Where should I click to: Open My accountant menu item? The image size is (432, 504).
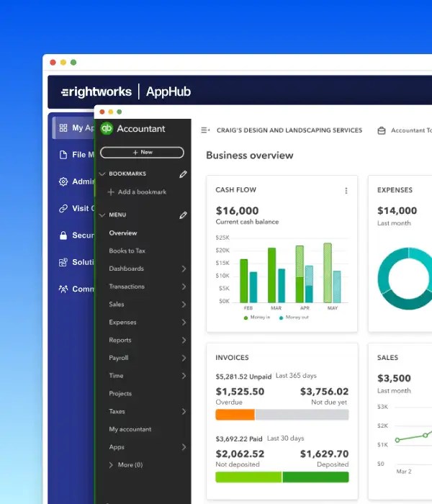tap(130, 429)
